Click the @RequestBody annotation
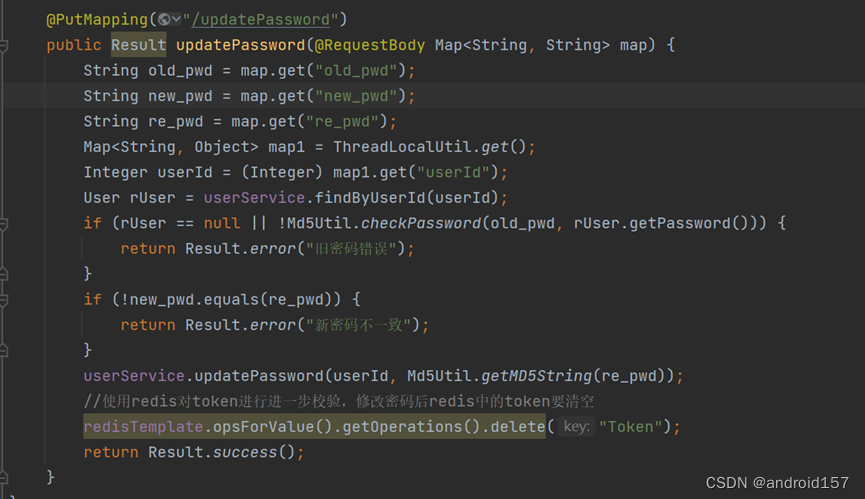The width and height of the screenshot is (865, 499). [370, 45]
